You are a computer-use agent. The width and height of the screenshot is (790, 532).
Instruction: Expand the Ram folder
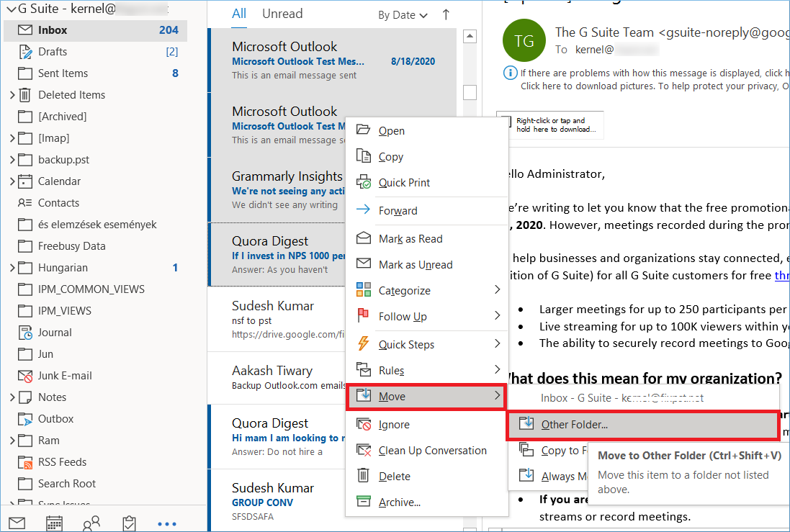pos(12,441)
